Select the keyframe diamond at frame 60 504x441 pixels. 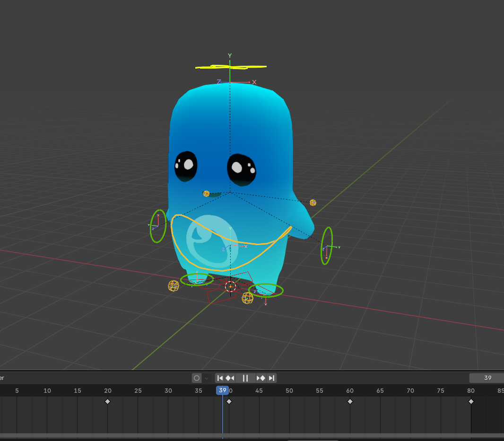(x=350, y=401)
